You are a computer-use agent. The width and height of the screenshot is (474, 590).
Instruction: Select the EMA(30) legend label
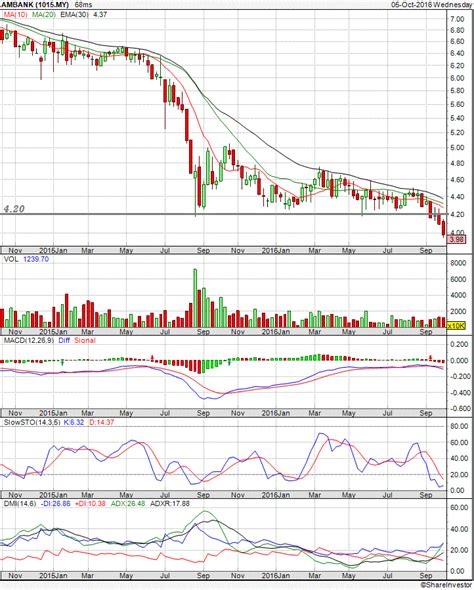click(x=74, y=15)
